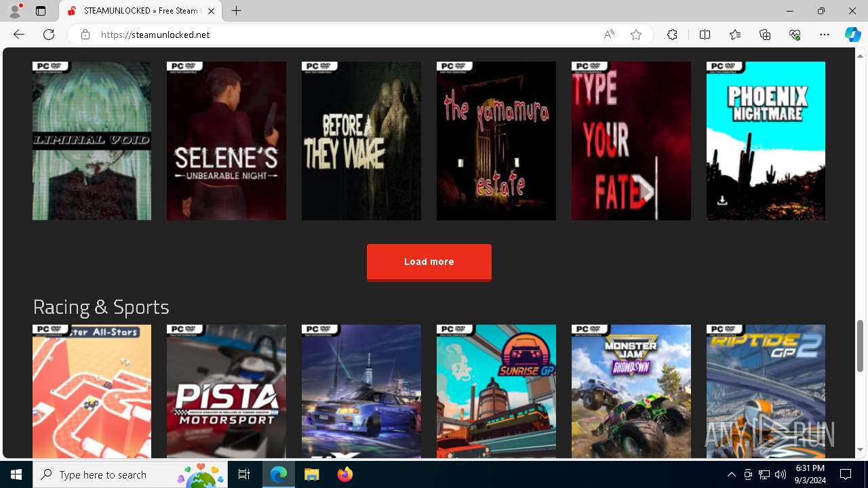This screenshot has height=488, width=868.
Task: Open Task View on taskbar
Action: click(x=245, y=474)
